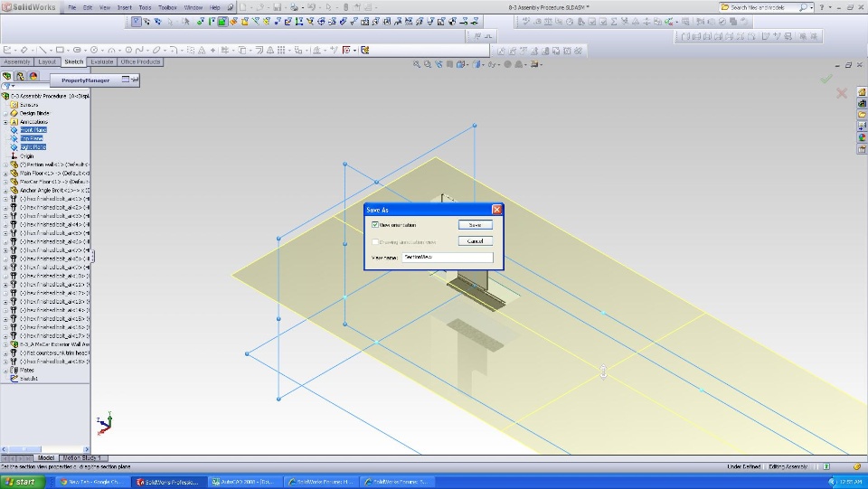
Task: Switch to the Evaluate tab
Action: (x=102, y=62)
